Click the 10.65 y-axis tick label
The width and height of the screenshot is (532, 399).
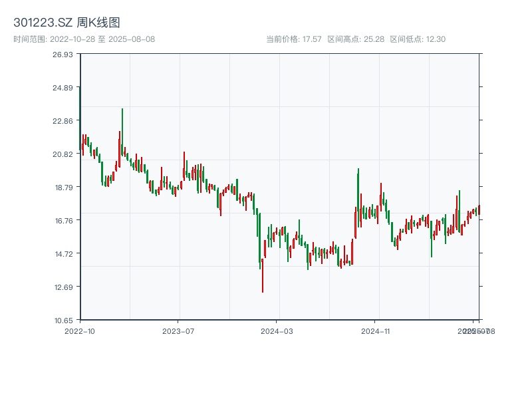63,320
